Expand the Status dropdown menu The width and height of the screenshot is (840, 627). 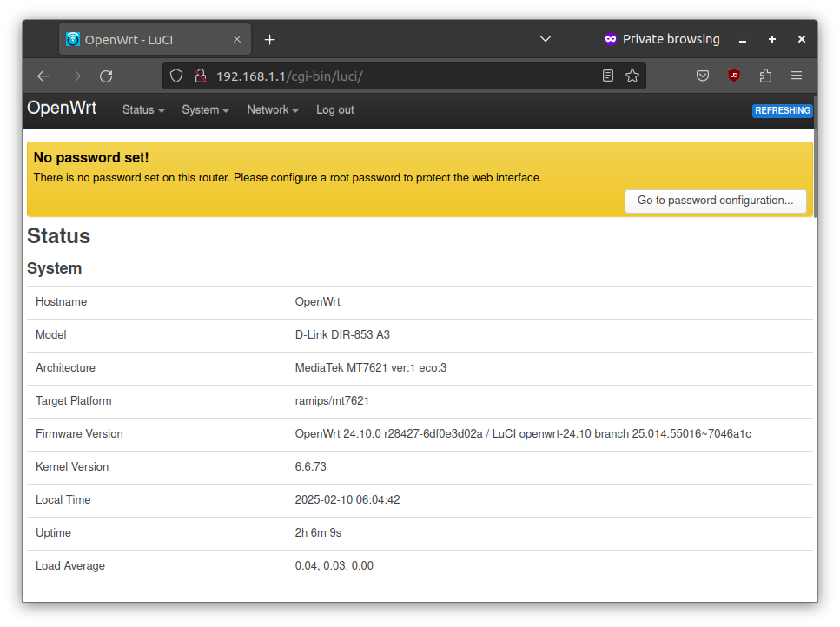point(143,110)
